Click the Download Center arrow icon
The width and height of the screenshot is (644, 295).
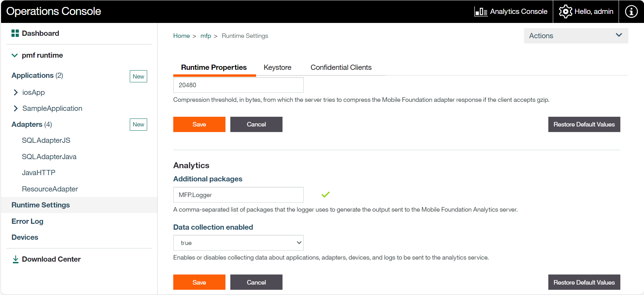16,260
